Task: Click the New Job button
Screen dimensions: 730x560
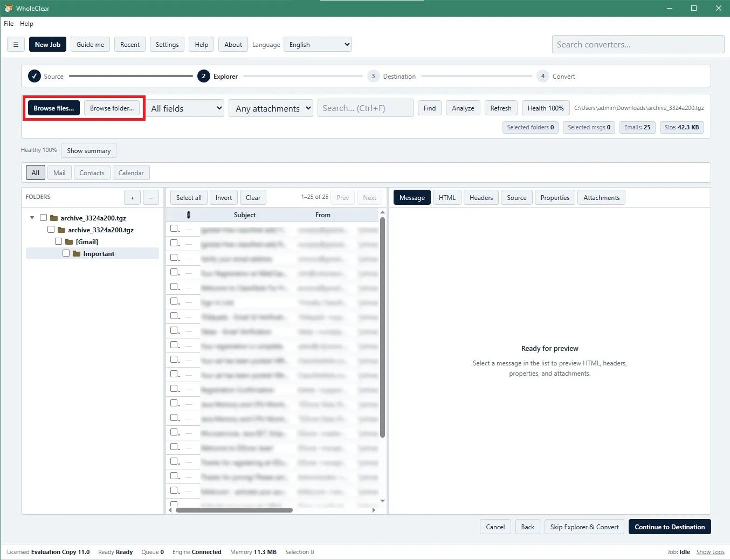Action: click(x=47, y=45)
